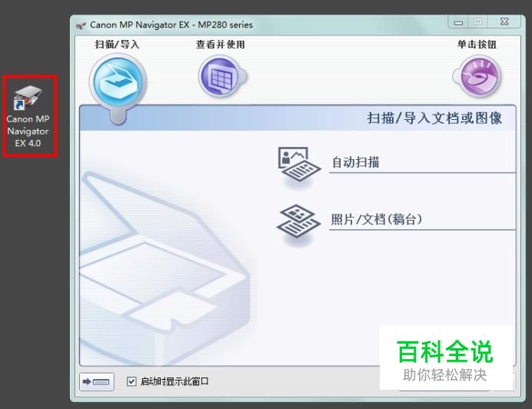Open the 查看并使用 purple grid icon
532x409 pixels.
click(221, 77)
